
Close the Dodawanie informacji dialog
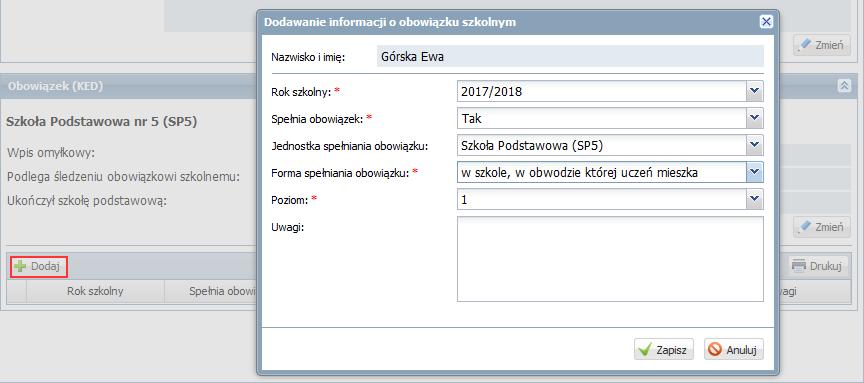(766, 22)
